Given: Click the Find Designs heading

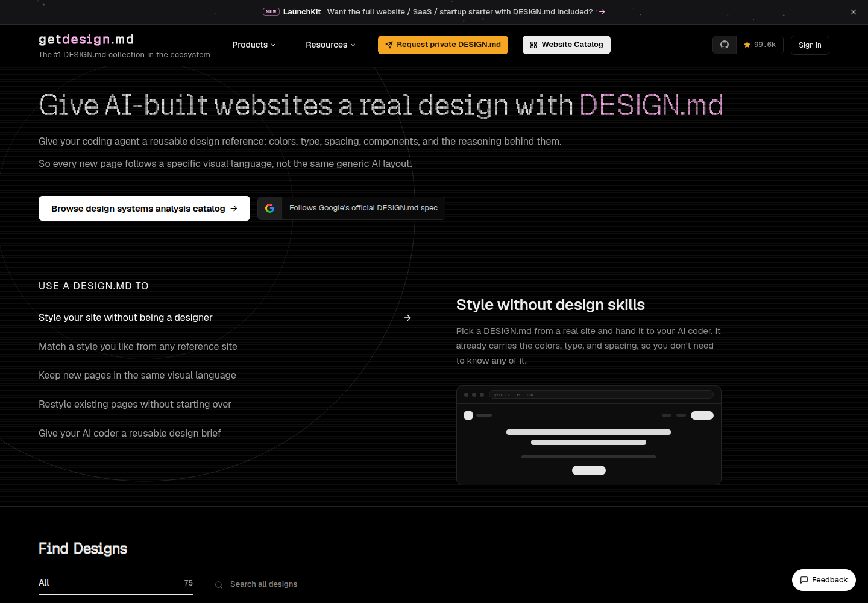Looking at the screenshot, I should click(x=83, y=549).
